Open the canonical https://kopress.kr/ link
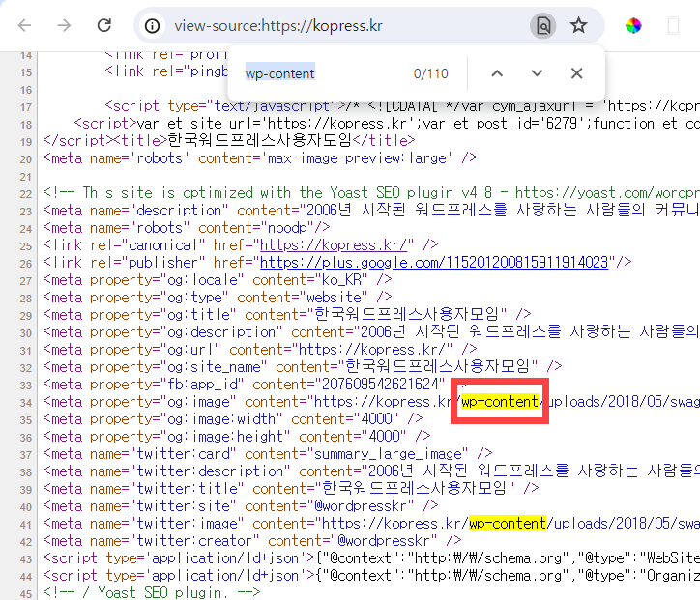This screenshot has width=700, height=600. point(333,244)
